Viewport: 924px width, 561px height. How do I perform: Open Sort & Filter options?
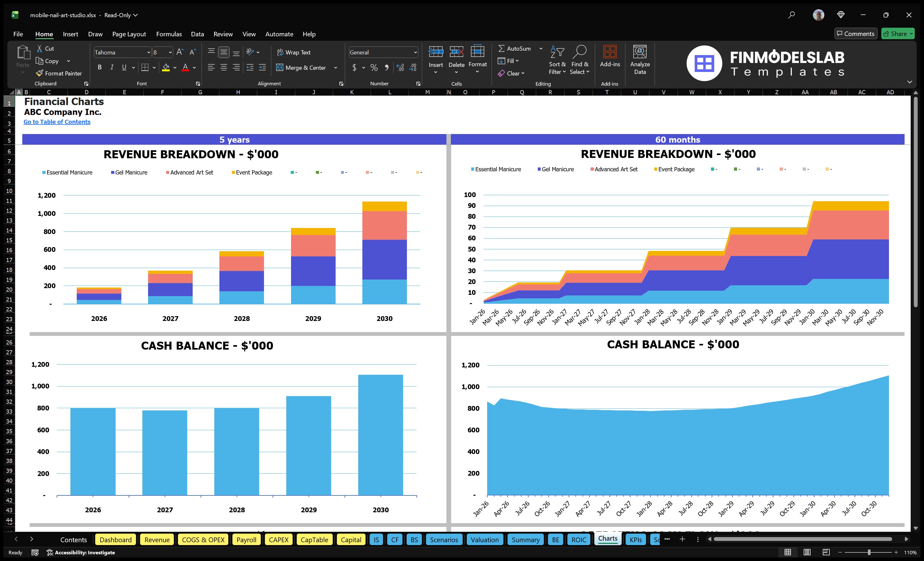click(557, 60)
